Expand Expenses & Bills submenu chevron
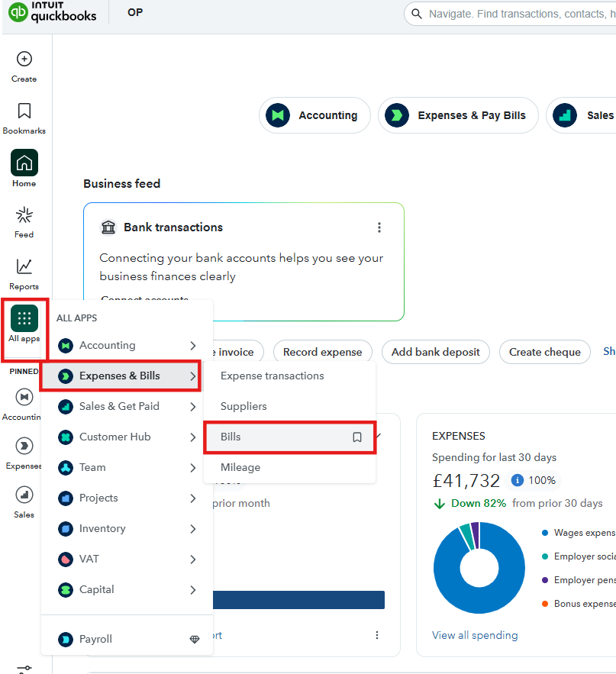616x674 pixels. pyautogui.click(x=193, y=376)
